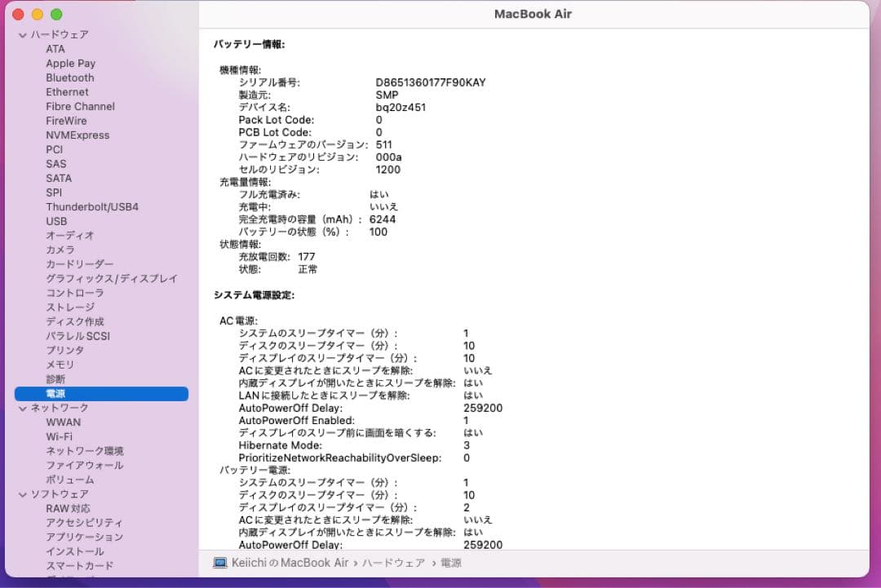Open RAW 対応 entry
Viewport: 881px width, 588px height.
[68, 509]
